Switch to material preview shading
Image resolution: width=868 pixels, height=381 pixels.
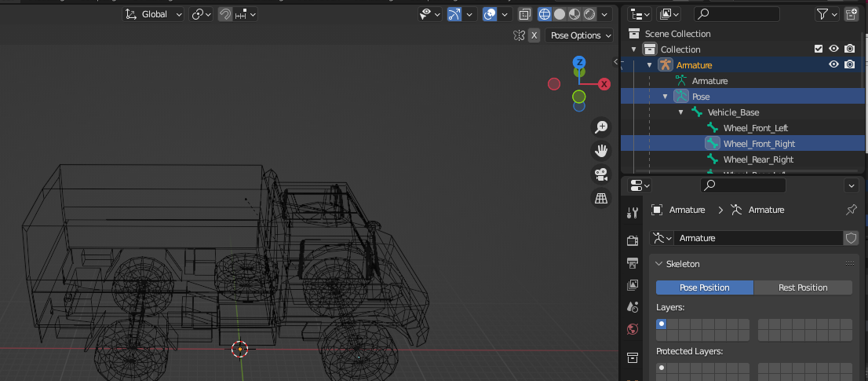(x=574, y=14)
